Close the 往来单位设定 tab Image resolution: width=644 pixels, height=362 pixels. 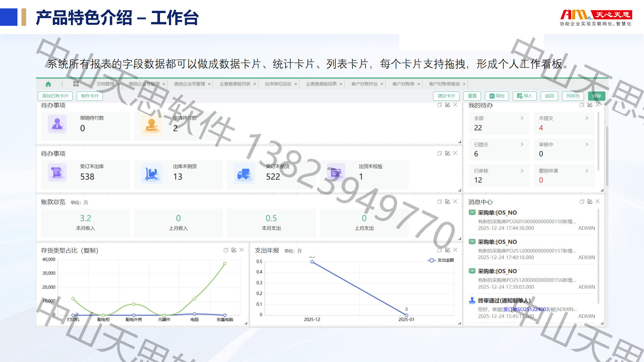click(x=296, y=84)
